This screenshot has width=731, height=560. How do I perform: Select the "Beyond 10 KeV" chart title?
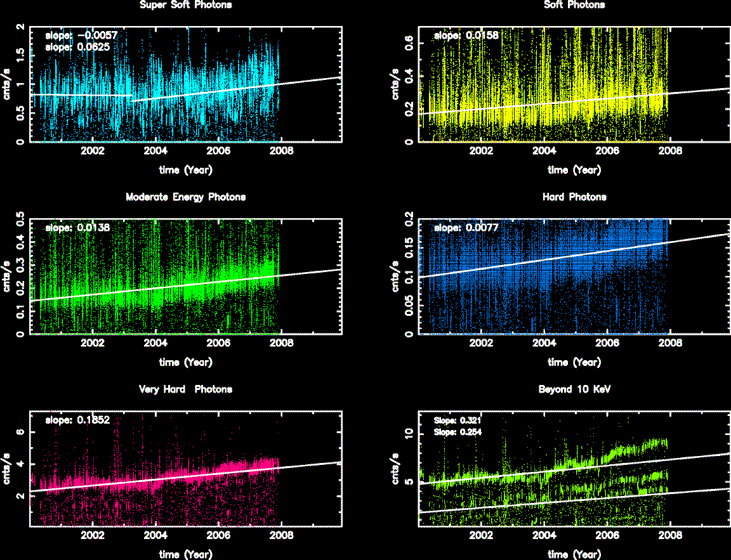pyautogui.click(x=574, y=389)
